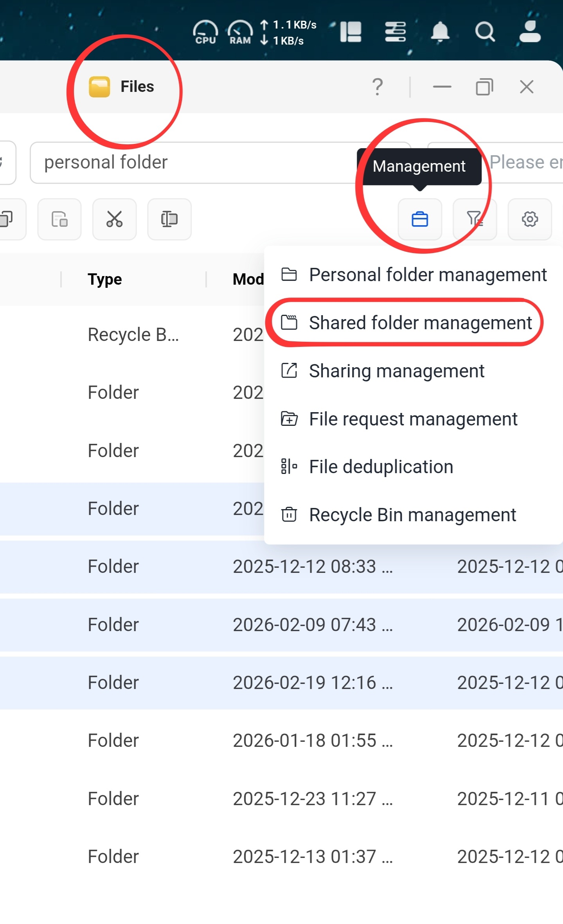Choose Recycle Bin management
Image resolution: width=563 pixels, height=924 pixels.
412,515
